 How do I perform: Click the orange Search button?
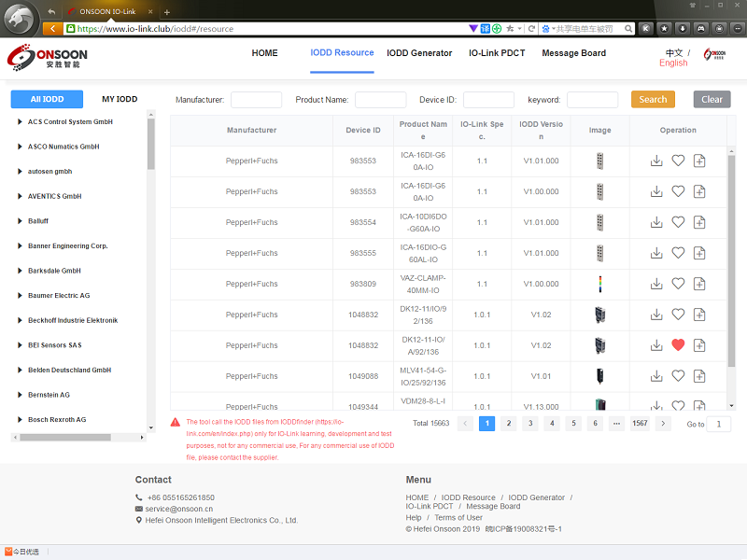click(653, 99)
